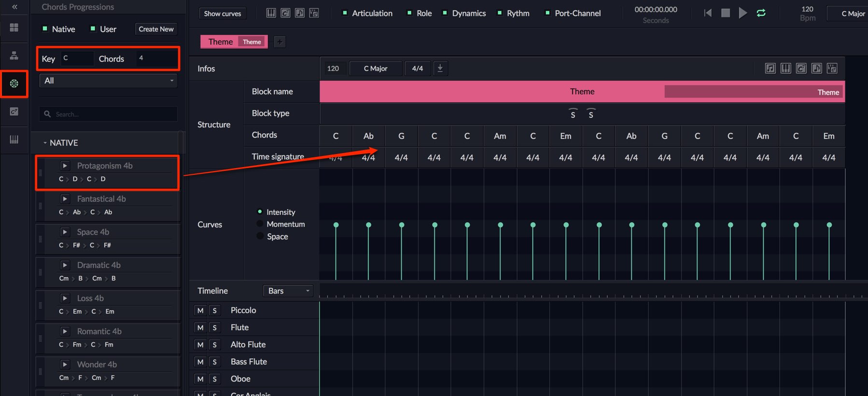Click the piano keyboard sidebar icon
Image resolution: width=868 pixels, height=396 pixels.
click(14, 140)
